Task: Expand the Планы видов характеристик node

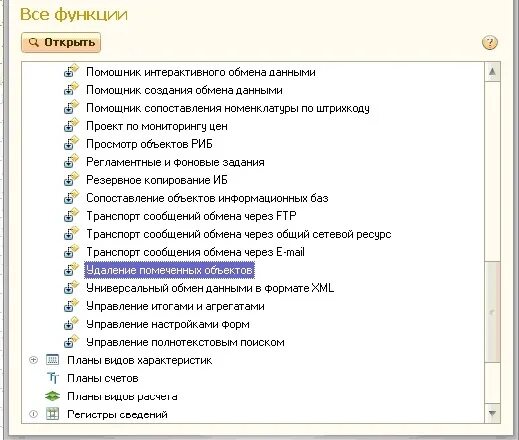Action: click(33, 360)
